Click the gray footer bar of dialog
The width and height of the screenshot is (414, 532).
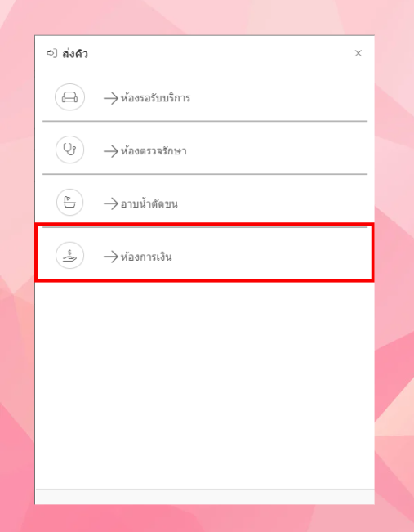click(205, 497)
